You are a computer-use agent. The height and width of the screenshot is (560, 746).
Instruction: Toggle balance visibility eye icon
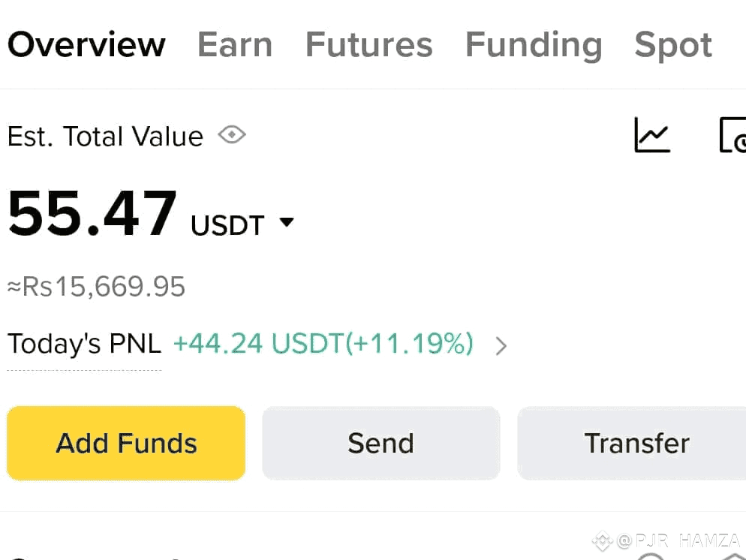tap(232, 134)
